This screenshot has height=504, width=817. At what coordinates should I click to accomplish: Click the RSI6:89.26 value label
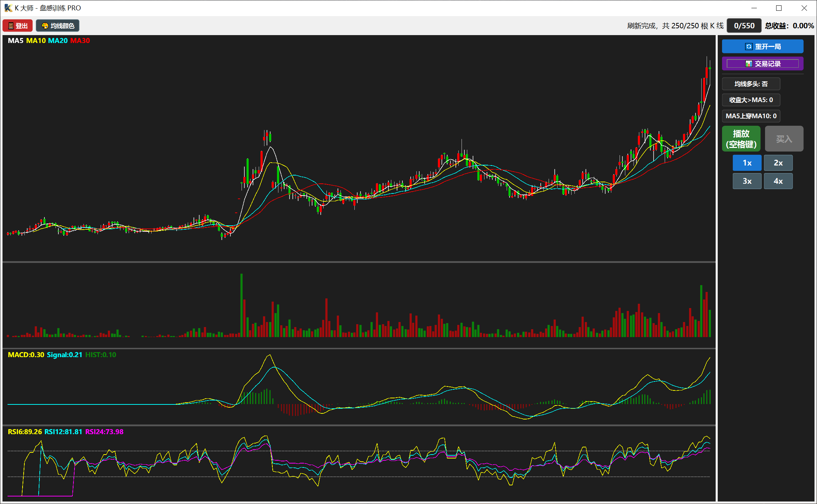pyautogui.click(x=25, y=432)
